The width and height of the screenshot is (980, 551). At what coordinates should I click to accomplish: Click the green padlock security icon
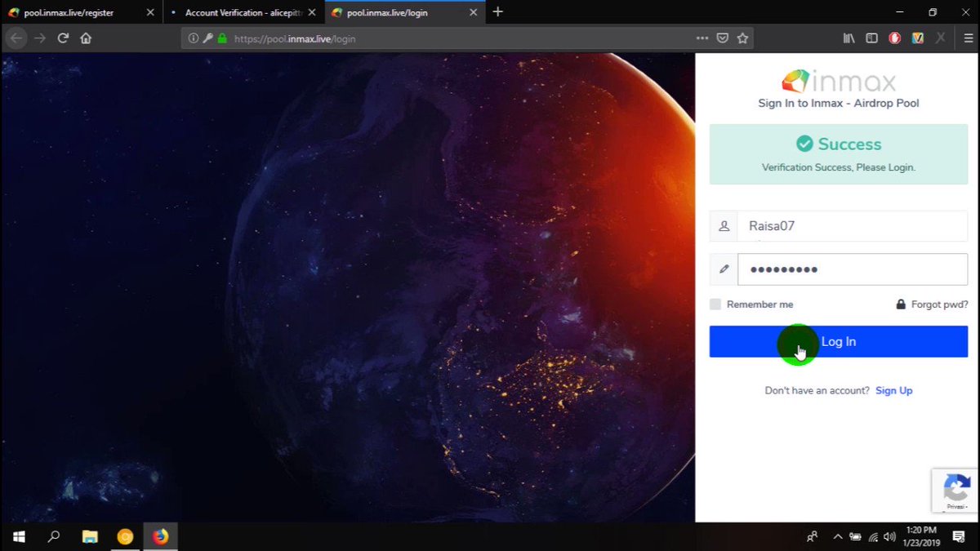tap(221, 38)
